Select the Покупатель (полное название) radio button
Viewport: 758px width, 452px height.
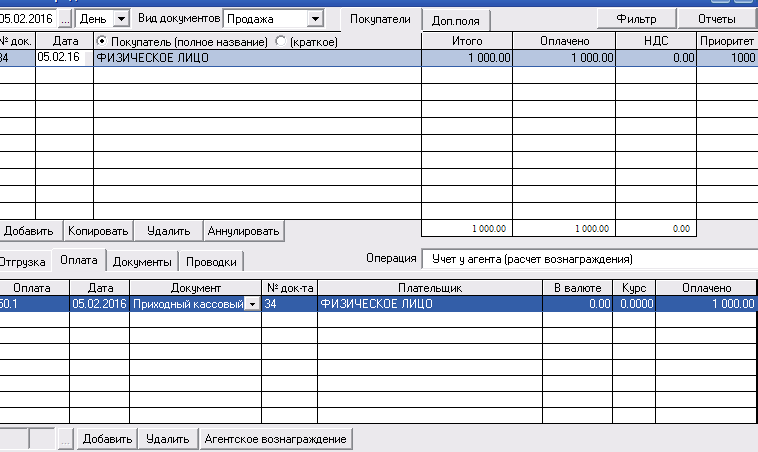[x=102, y=40]
